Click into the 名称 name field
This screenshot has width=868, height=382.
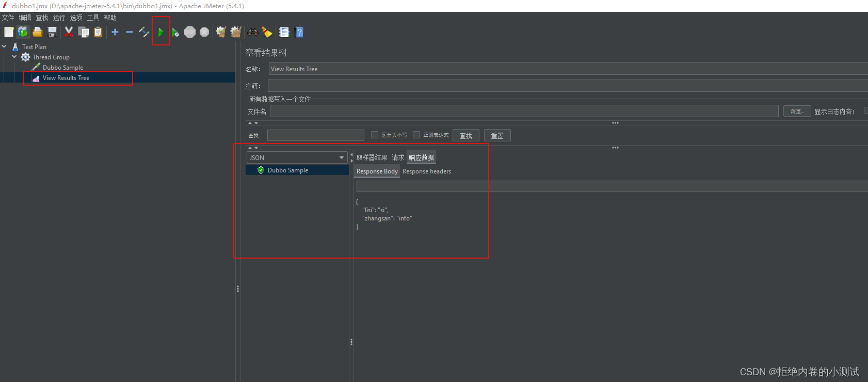[x=568, y=69]
